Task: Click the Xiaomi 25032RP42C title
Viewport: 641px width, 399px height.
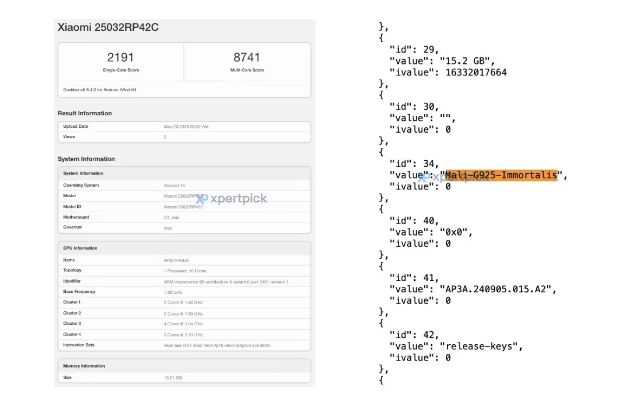Action: 108,27
